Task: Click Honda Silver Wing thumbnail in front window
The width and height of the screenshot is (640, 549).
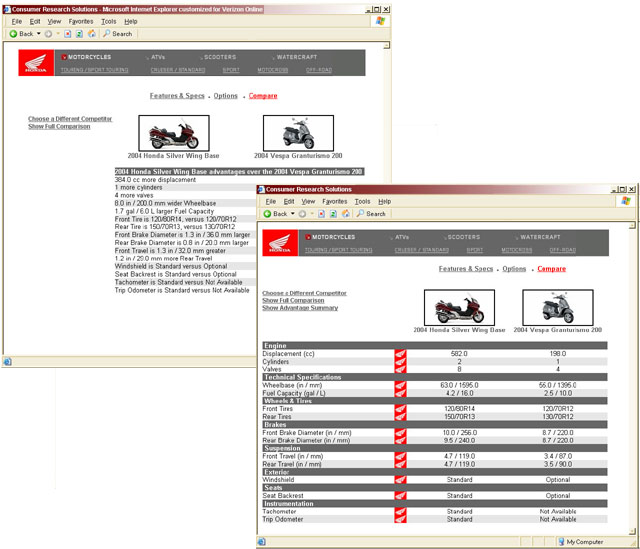Action: [460, 308]
